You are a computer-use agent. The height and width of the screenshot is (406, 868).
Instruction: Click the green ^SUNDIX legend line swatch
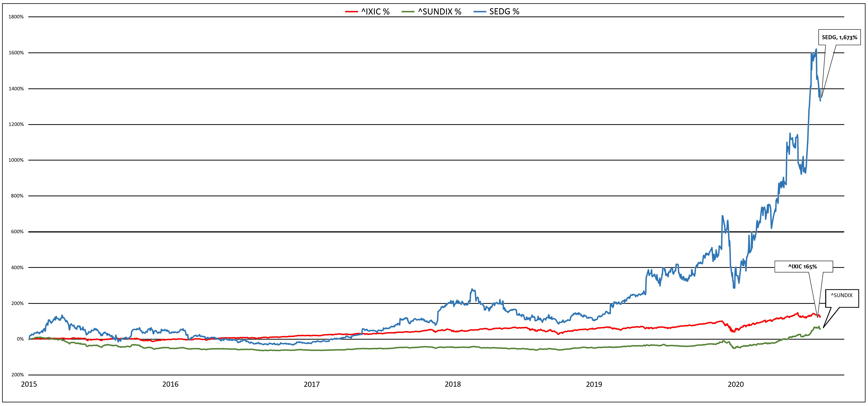point(408,12)
